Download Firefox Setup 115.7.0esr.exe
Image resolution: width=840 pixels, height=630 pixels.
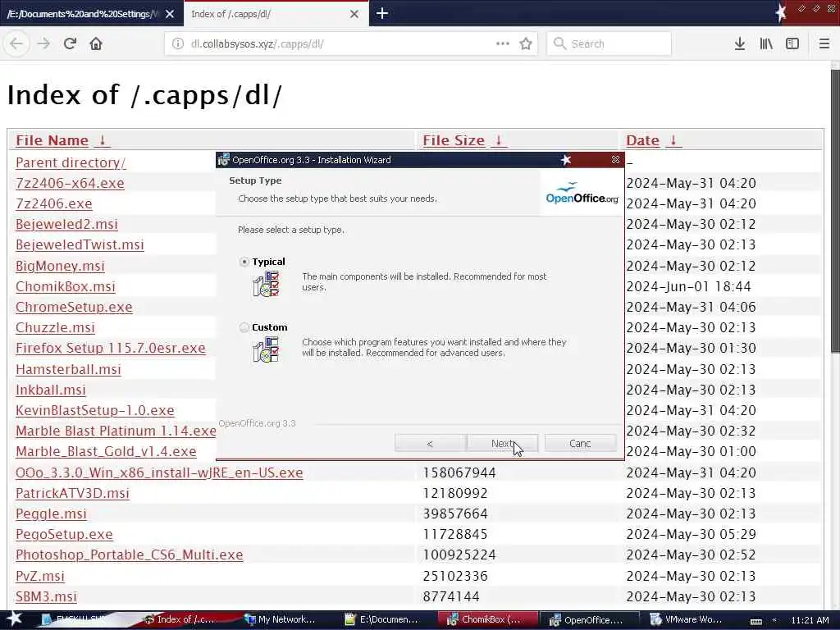[x=111, y=348]
